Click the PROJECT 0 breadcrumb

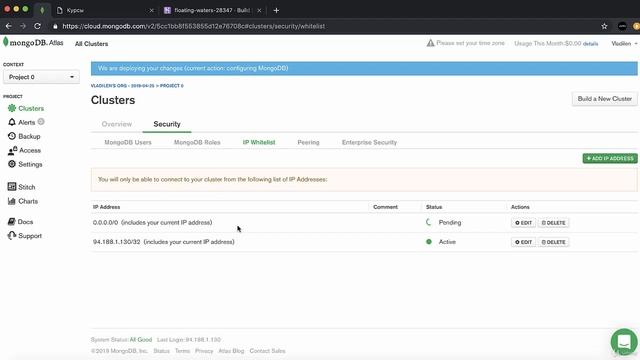pos(171,86)
